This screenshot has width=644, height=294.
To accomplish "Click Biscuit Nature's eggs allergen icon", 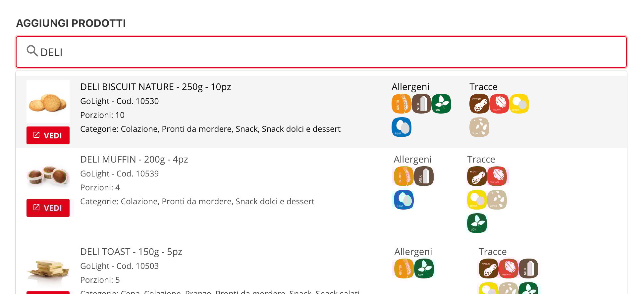I will point(401,127).
